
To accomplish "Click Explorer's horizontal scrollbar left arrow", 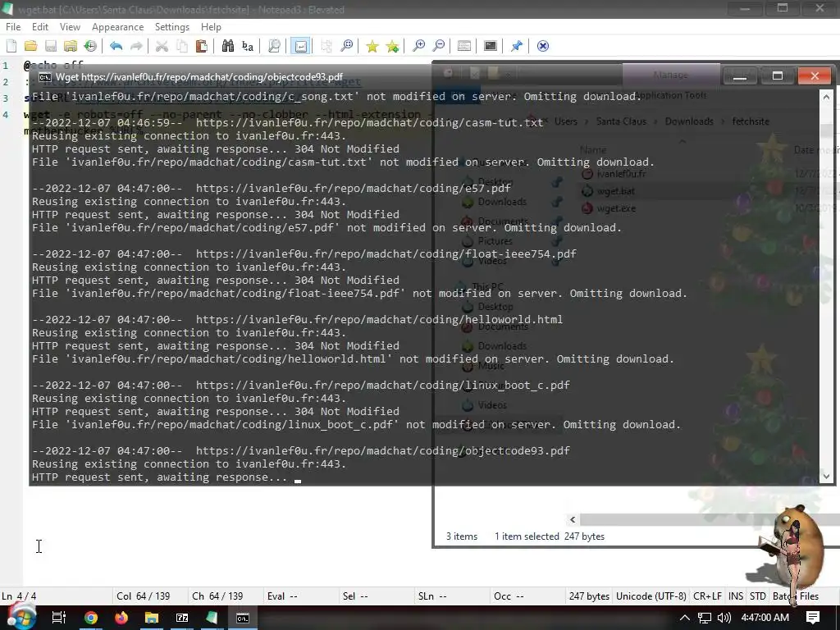I will pyautogui.click(x=573, y=519).
